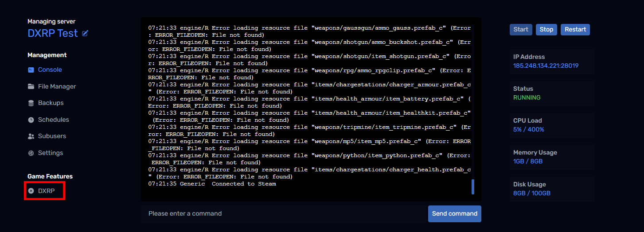Select the Memory Usage 1GB / 8GB value
The width and height of the screenshot is (644, 232).
coord(527,162)
